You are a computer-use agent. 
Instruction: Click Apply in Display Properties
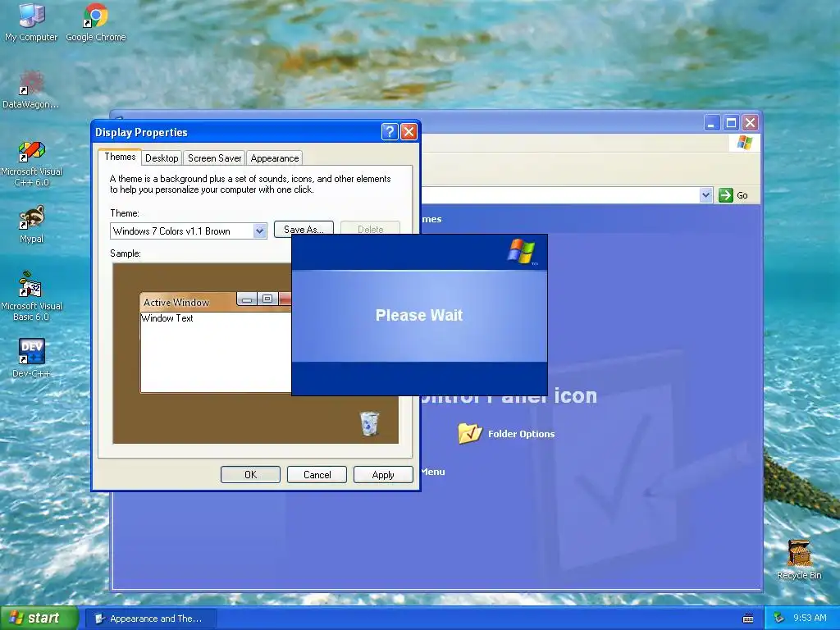tap(383, 475)
